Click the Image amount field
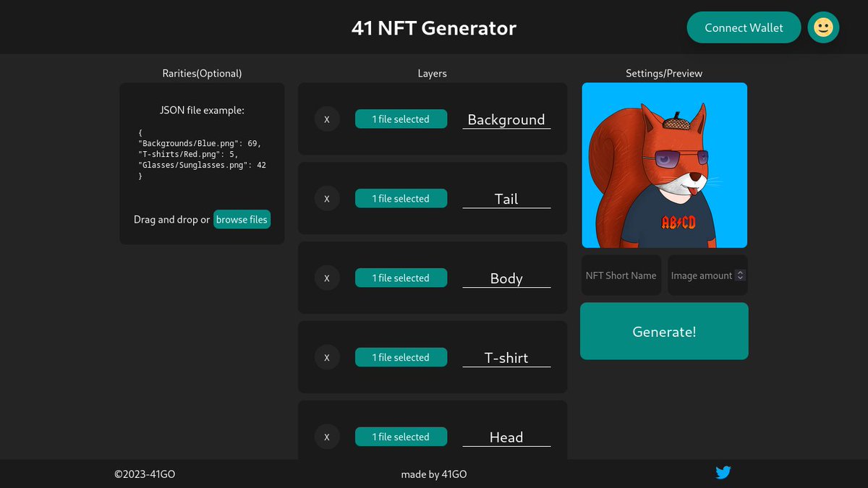Screen dimensions: 868x488 point(700,275)
